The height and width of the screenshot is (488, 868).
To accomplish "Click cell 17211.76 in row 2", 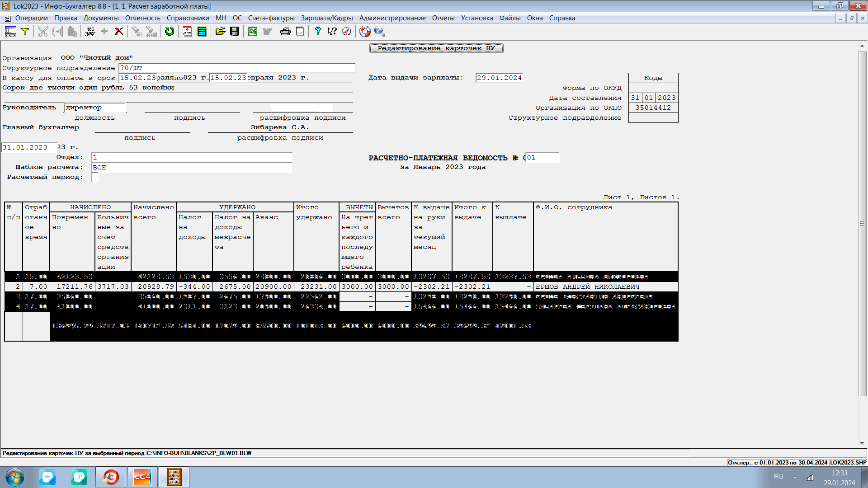I will [72, 286].
